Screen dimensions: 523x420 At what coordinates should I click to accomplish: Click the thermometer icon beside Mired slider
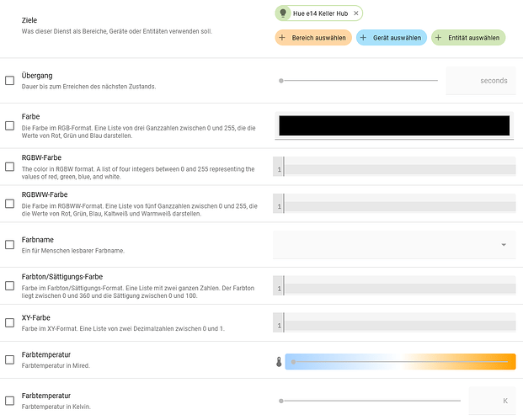(x=280, y=362)
